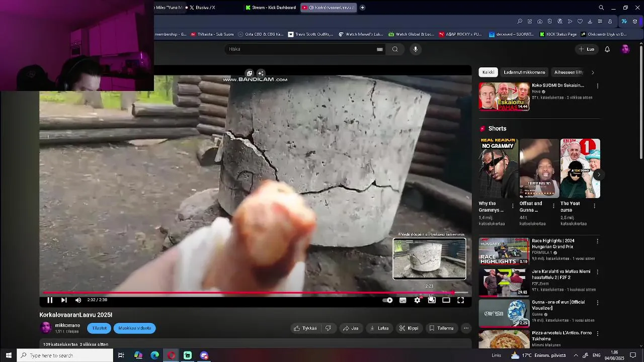
Task: Open options for The Yeat curse short
Action: (x=594, y=206)
